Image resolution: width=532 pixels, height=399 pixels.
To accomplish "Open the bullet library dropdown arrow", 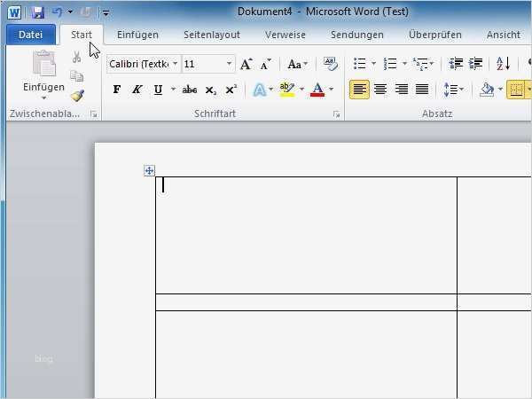I will pos(373,64).
